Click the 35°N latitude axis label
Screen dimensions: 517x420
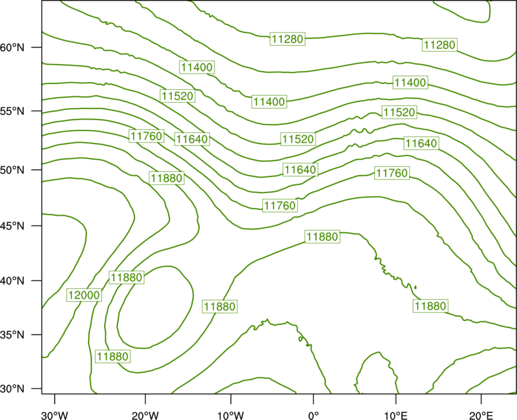pyautogui.click(x=12, y=335)
